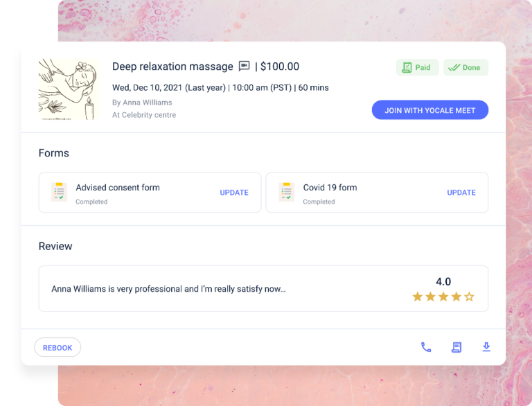Click the fifth empty rating star
This screenshot has height=406, width=532.
coord(469,297)
